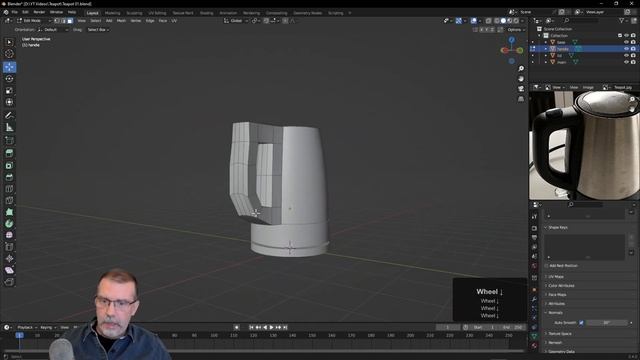Activate the Scale tool

(9, 91)
